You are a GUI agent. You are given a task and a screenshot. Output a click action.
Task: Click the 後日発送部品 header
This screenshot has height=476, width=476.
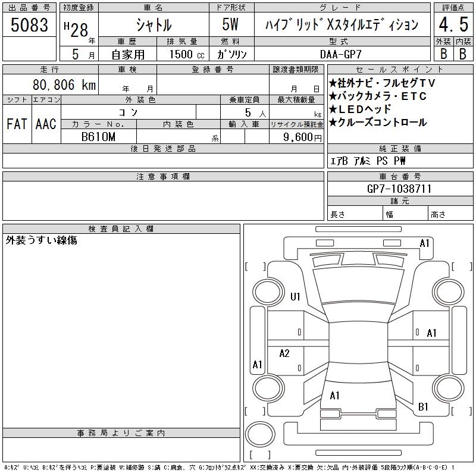163,148
